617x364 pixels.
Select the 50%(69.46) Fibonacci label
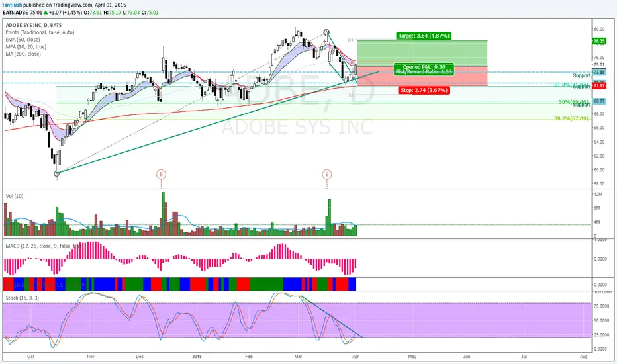click(574, 102)
